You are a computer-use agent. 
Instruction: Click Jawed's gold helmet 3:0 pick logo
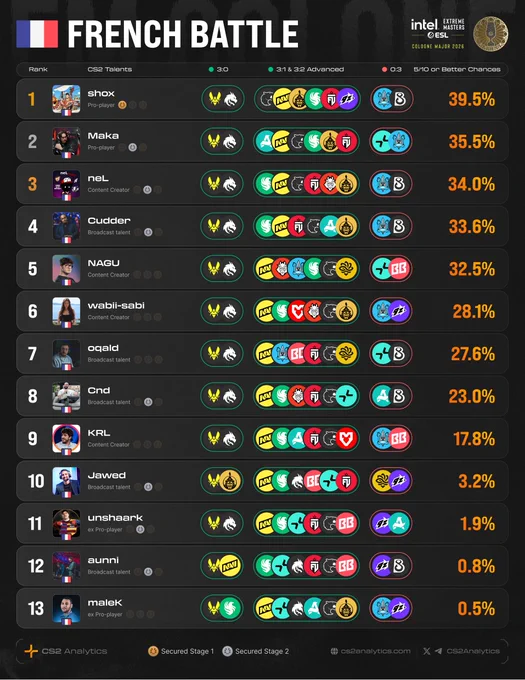pyautogui.click(x=230, y=481)
